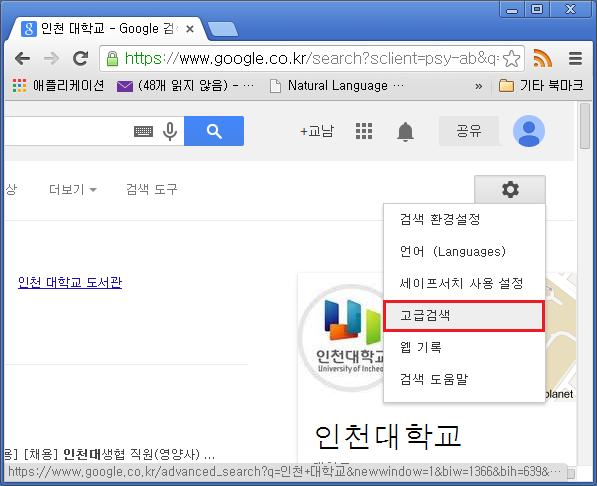This screenshot has width=597, height=486.
Task: Open the 기타 북마크 folder
Action: pyautogui.click(x=541, y=86)
